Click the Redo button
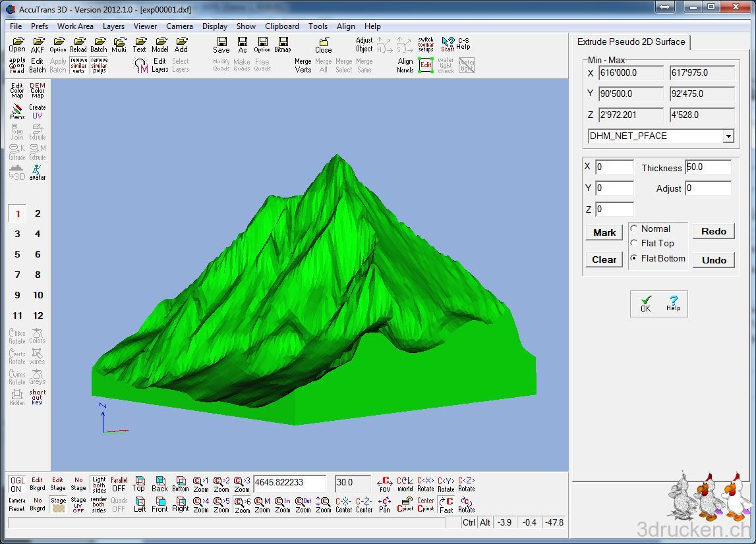This screenshot has height=544, width=756. pos(714,231)
